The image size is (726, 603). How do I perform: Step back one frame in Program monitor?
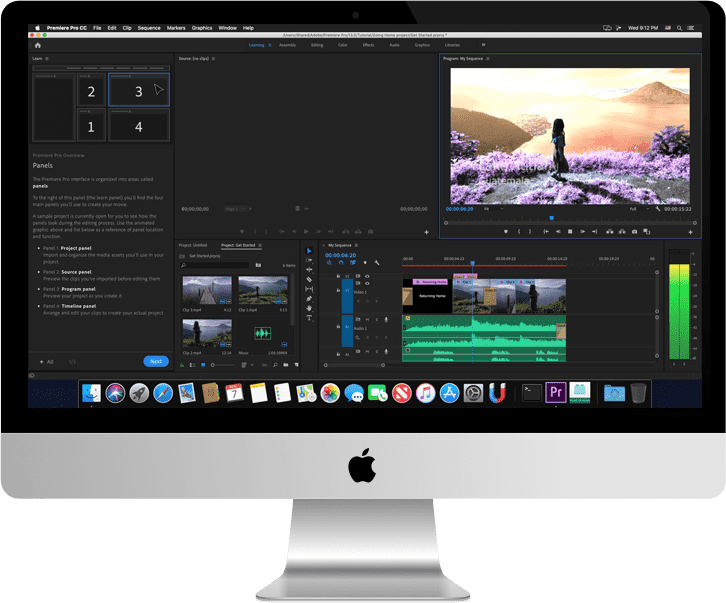(558, 232)
